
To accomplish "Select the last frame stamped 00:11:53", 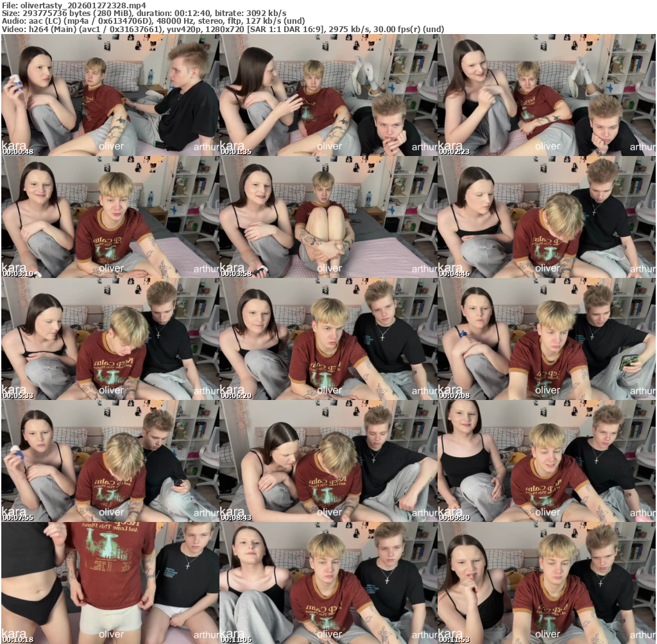I will [547, 583].
